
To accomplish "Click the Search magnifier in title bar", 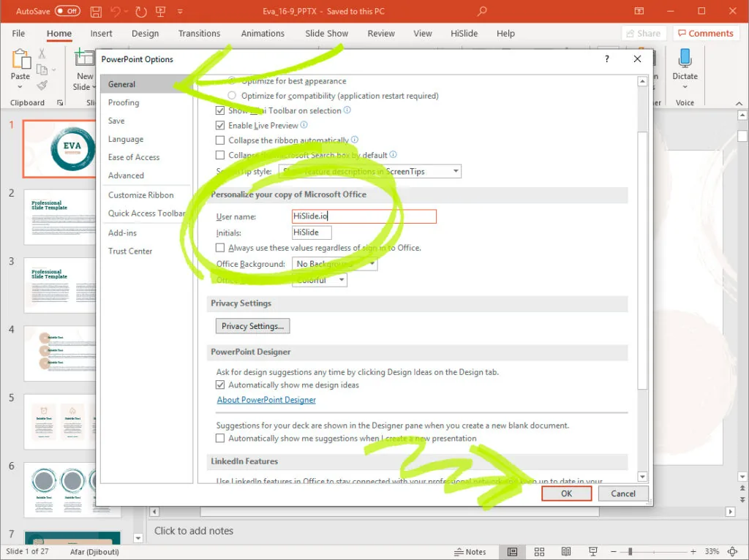I will pos(482,11).
